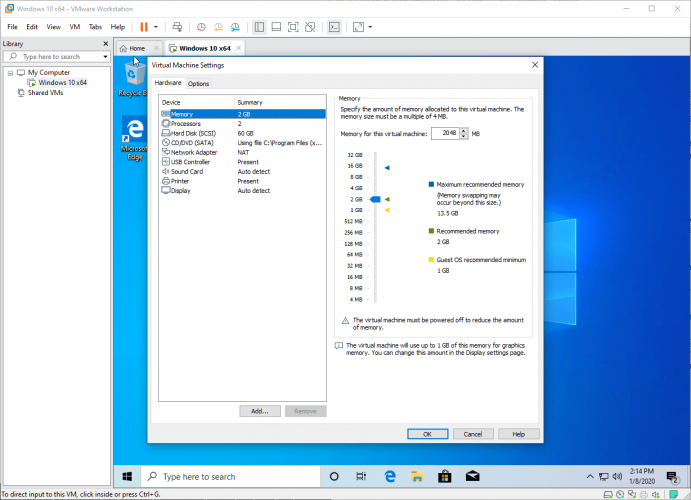The image size is (691, 500).
Task: Click the Send Ctrl+Alt+Del toolbar icon
Action: coord(177,27)
